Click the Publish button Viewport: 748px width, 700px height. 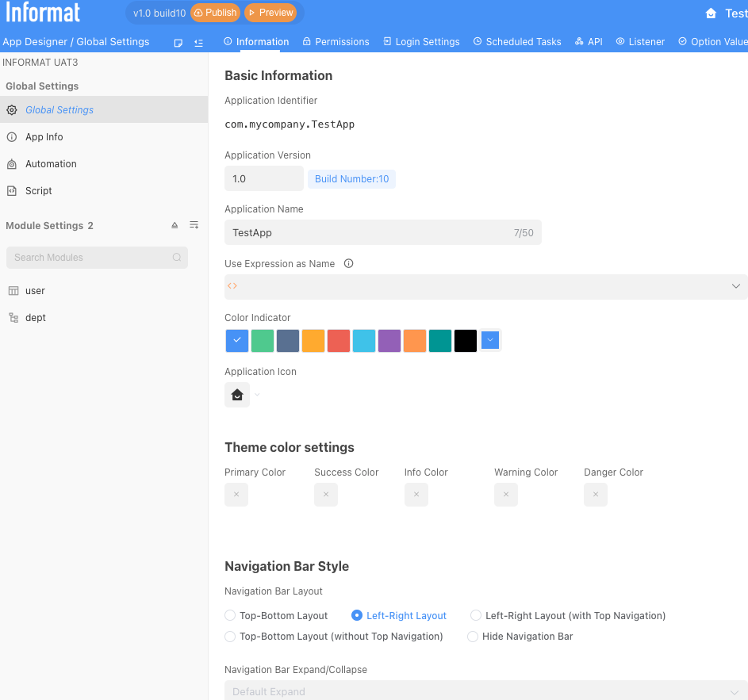tap(215, 13)
